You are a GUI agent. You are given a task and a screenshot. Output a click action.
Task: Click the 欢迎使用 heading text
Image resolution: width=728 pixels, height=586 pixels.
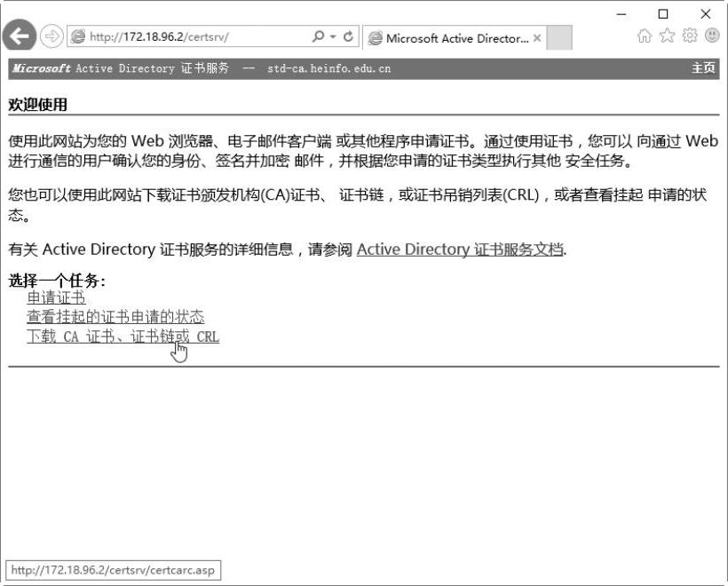pyautogui.click(x=37, y=105)
